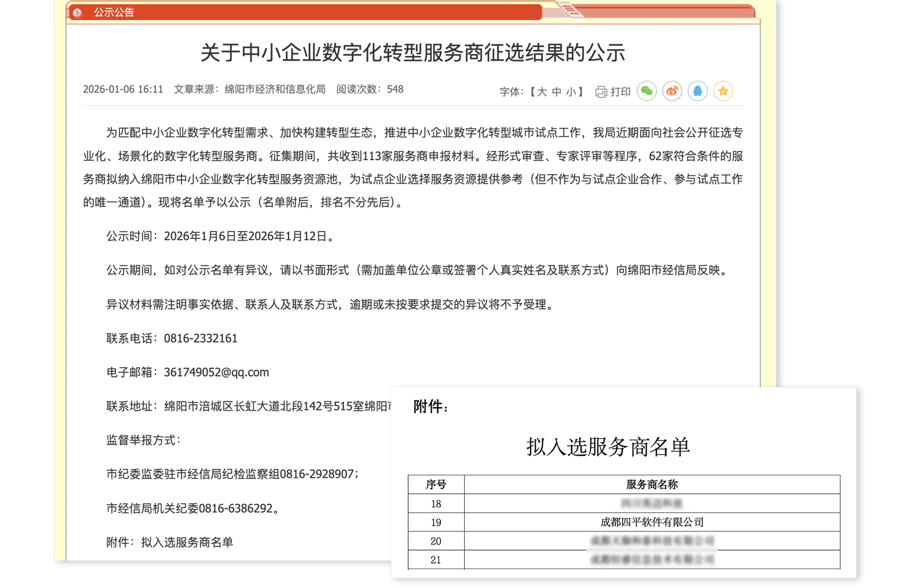Click the source 绵阳市经济和信息化局

(x=275, y=89)
